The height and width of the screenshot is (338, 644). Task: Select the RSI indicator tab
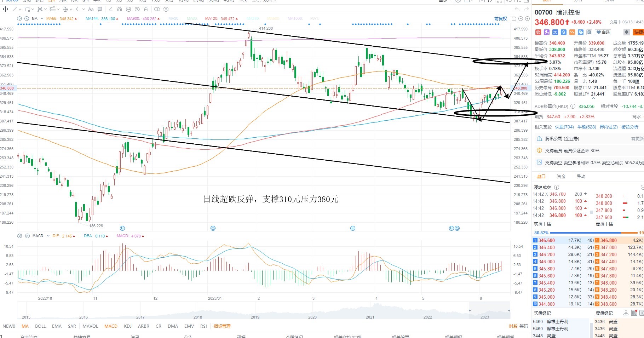203,326
